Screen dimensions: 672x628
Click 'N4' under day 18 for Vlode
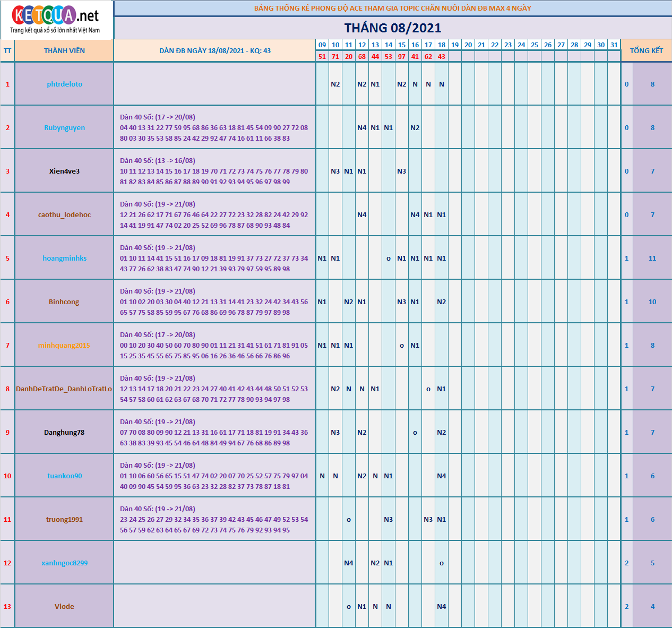[442, 607]
